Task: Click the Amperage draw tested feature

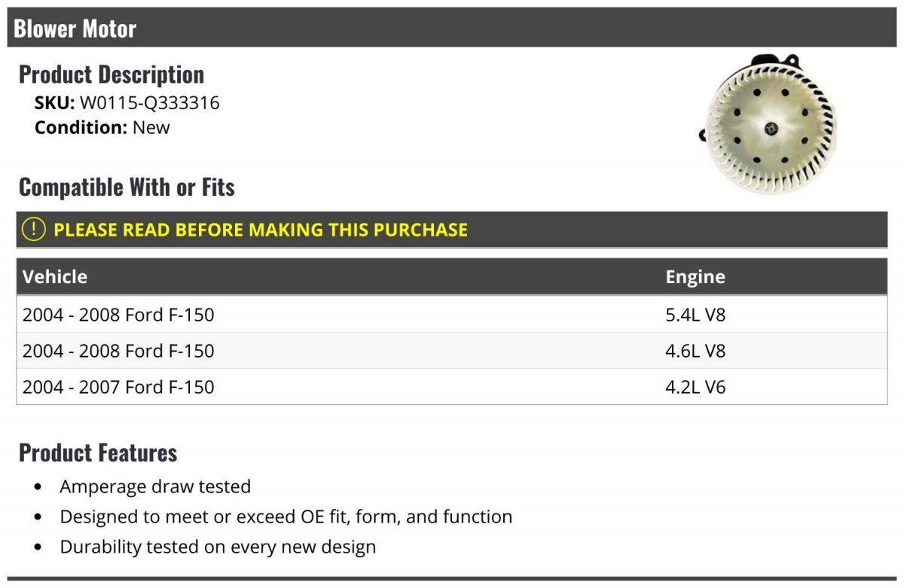Action: click(x=155, y=486)
